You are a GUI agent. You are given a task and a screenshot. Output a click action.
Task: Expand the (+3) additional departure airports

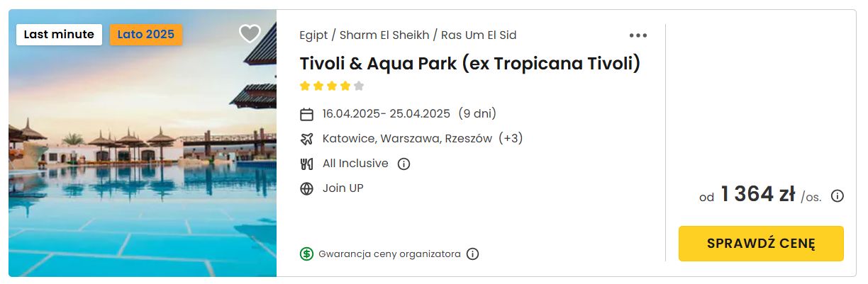click(x=511, y=138)
